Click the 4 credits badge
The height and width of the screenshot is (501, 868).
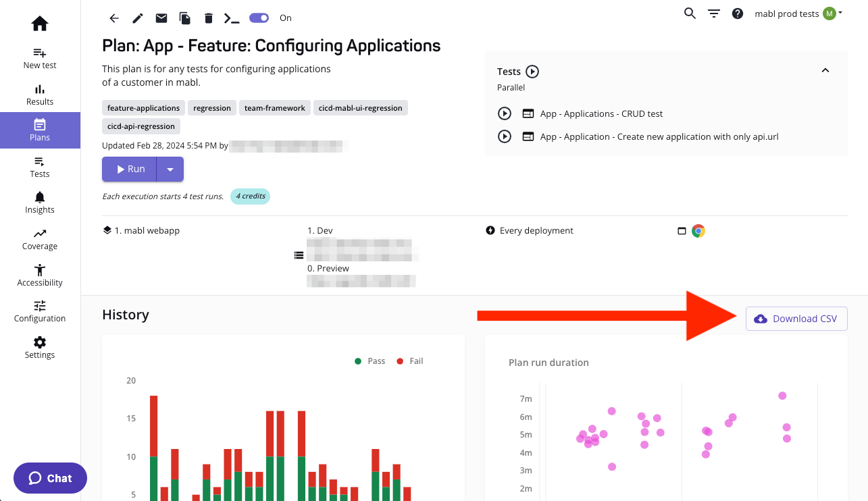(251, 196)
